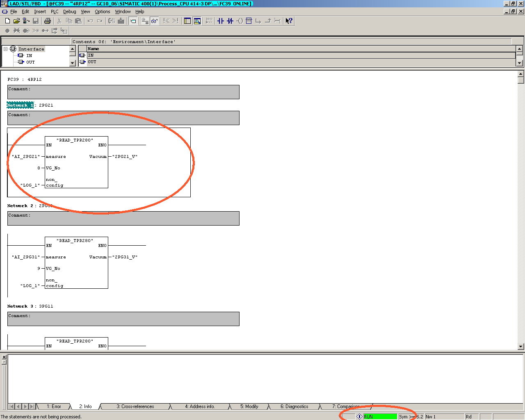
Task: Insert a normally closed contact
Action: click(230, 21)
